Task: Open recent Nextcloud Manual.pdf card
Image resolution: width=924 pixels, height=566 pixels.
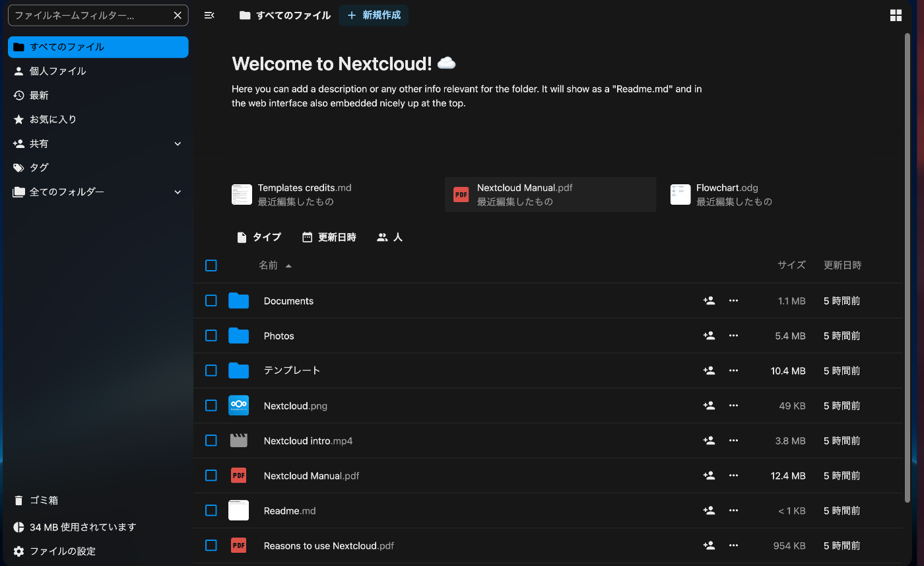Action: tap(550, 194)
